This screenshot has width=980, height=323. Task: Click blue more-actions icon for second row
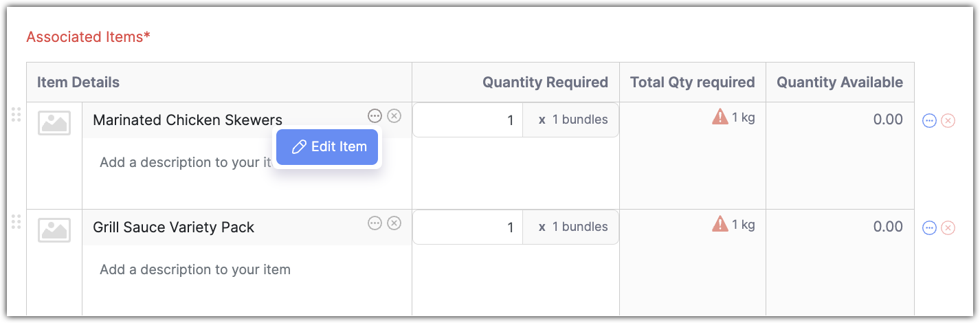(x=929, y=228)
